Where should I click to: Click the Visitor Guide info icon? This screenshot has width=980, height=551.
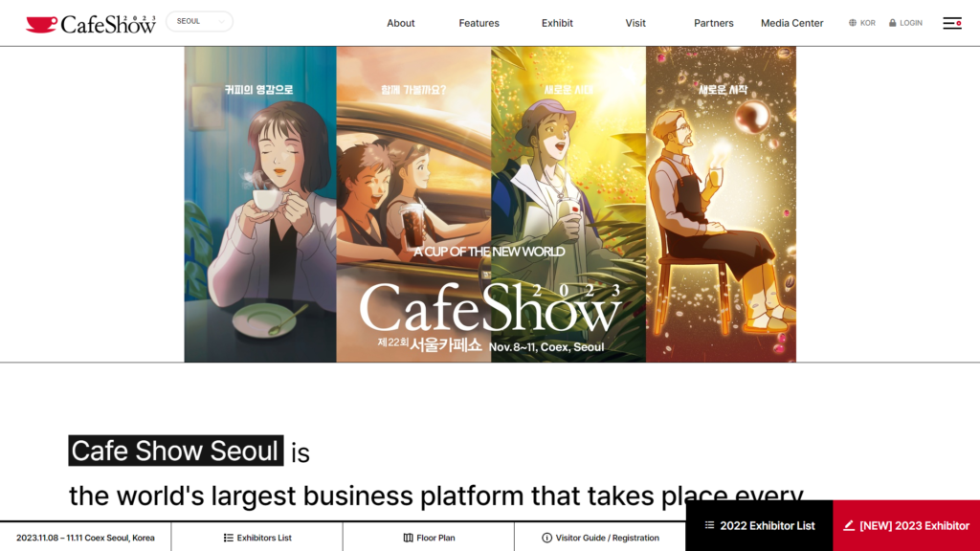click(546, 538)
